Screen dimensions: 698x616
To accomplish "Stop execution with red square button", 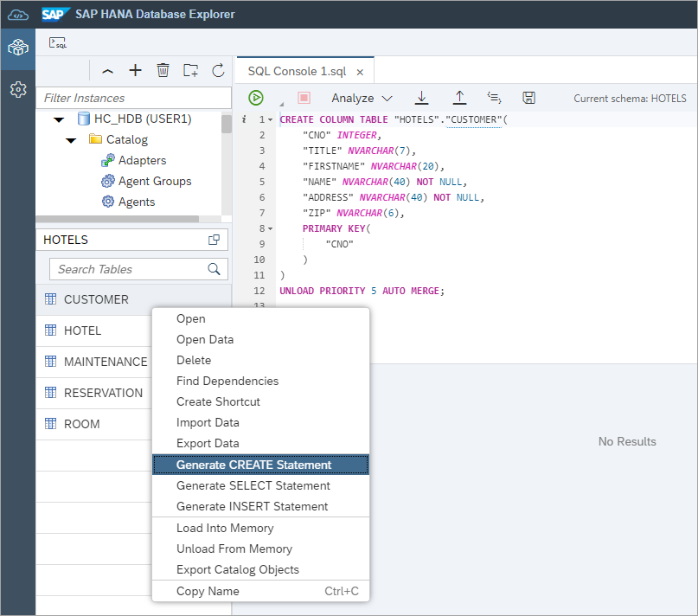I will (304, 98).
